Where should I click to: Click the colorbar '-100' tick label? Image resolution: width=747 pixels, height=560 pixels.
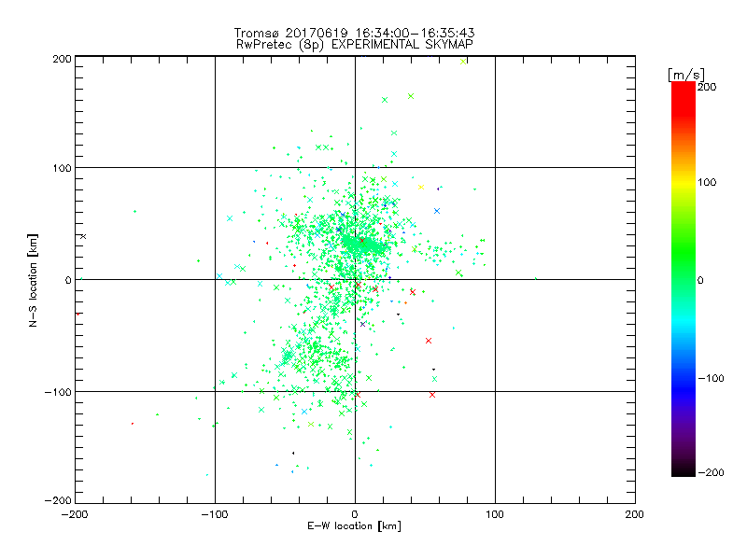pos(711,379)
